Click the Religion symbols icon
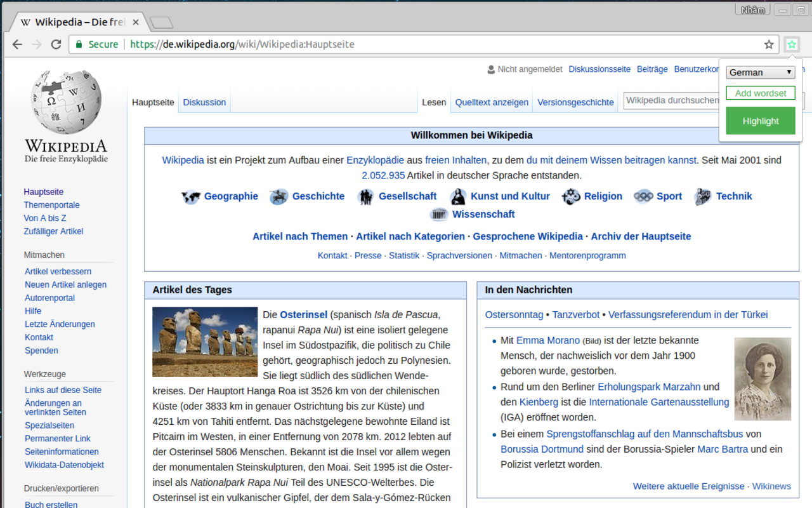Screen dimensions: 812x508 click(x=571, y=197)
